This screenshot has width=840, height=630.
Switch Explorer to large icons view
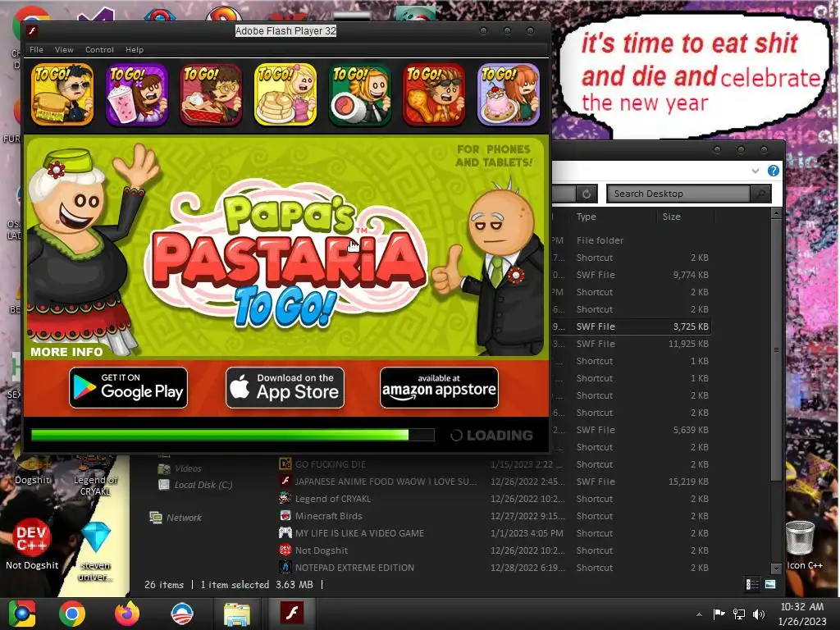coord(770,584)
